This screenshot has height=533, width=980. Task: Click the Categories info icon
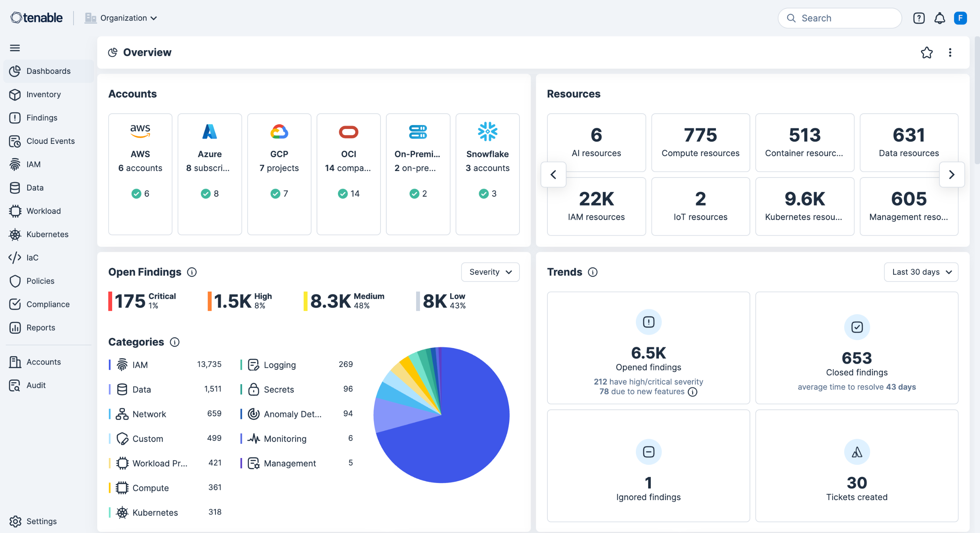point(175,342)
